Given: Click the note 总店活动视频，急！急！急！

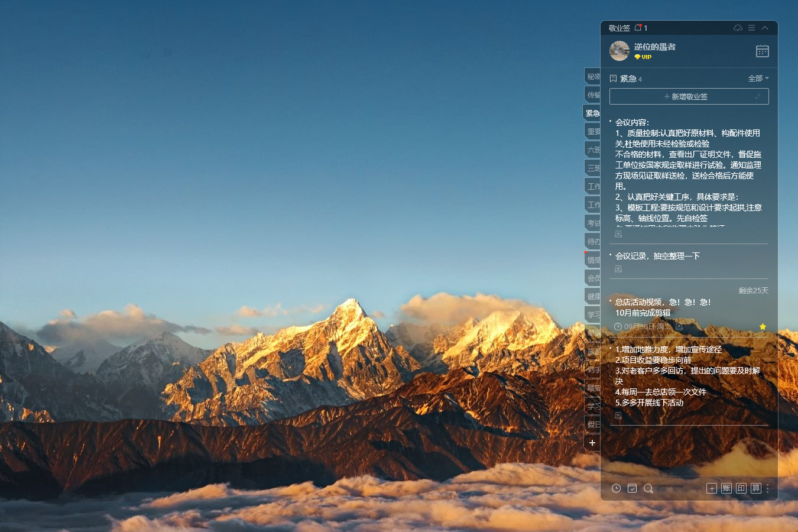Looking at the screenshot, I should point(663,302).
